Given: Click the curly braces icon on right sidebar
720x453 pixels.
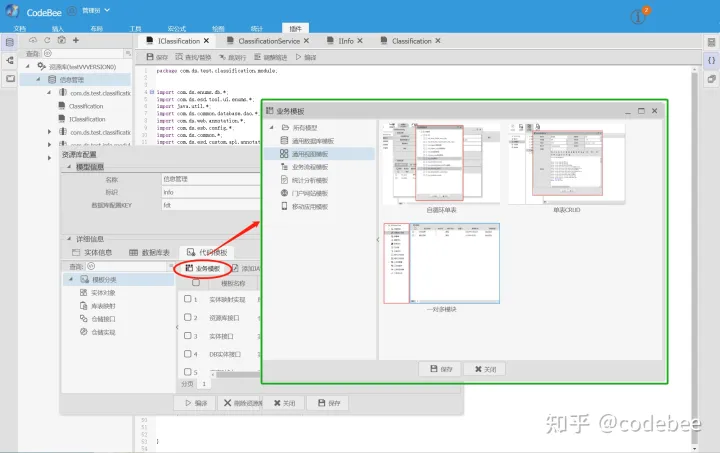Looking at the screenshot, I should pos(711,60).
